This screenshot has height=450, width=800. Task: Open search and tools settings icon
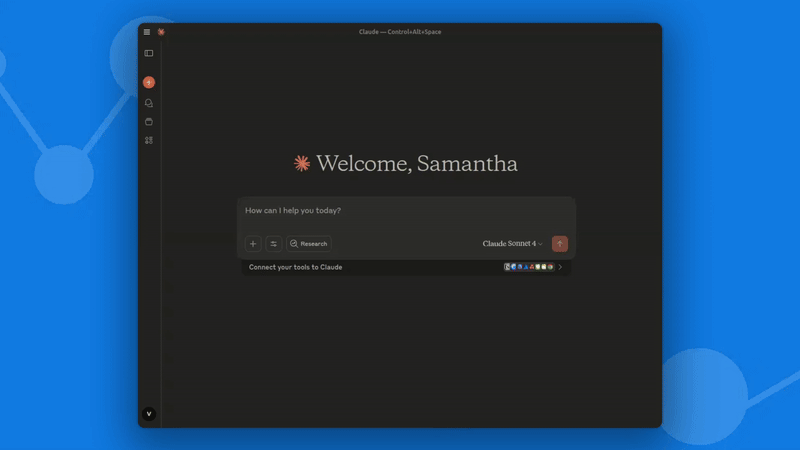click(x=274, y=244)
